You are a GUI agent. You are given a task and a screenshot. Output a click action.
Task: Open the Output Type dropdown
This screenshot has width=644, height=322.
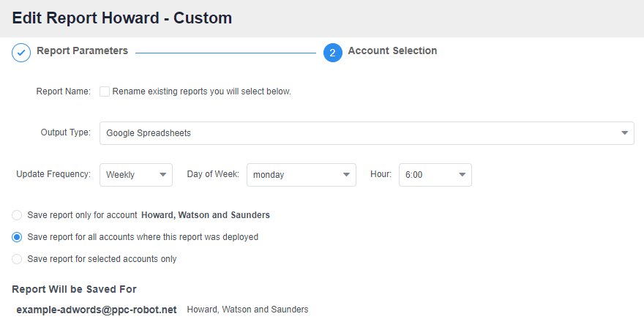coord(367,133)
